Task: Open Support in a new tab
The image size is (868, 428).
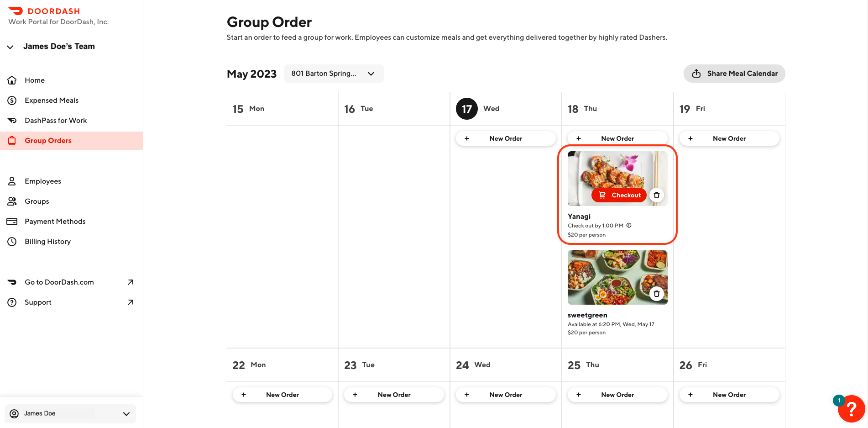Action: click(x=37, y=302)
